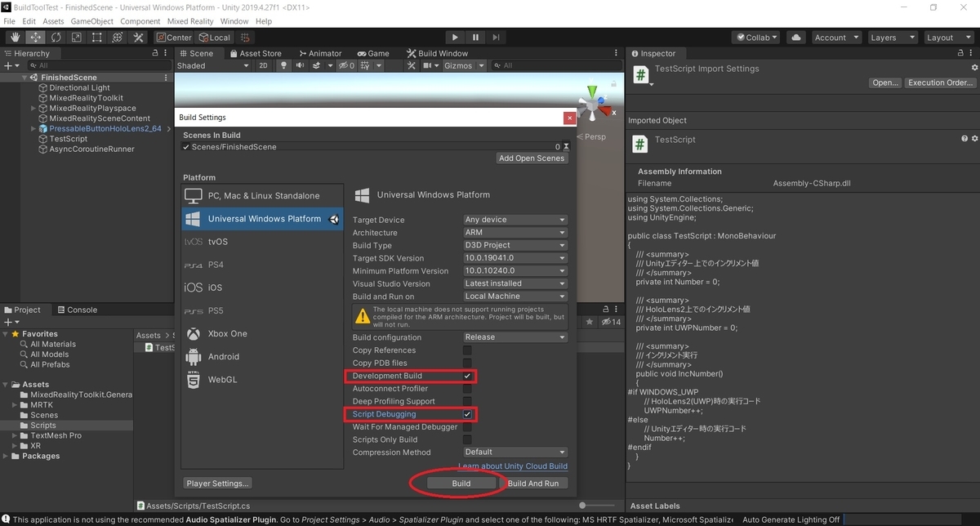Click the Hierarchy panel lock icon
Viewport: 980px width, 526px height.
pos(155,53)
